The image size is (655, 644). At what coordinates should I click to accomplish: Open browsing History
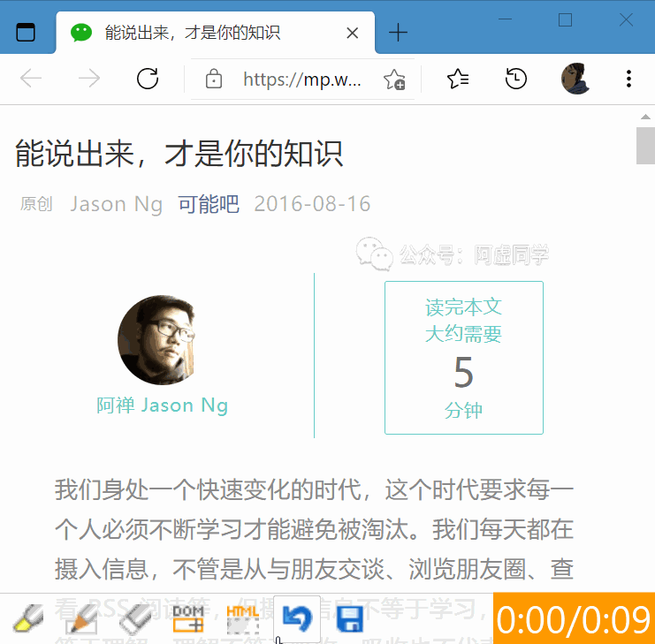(516, 79)
